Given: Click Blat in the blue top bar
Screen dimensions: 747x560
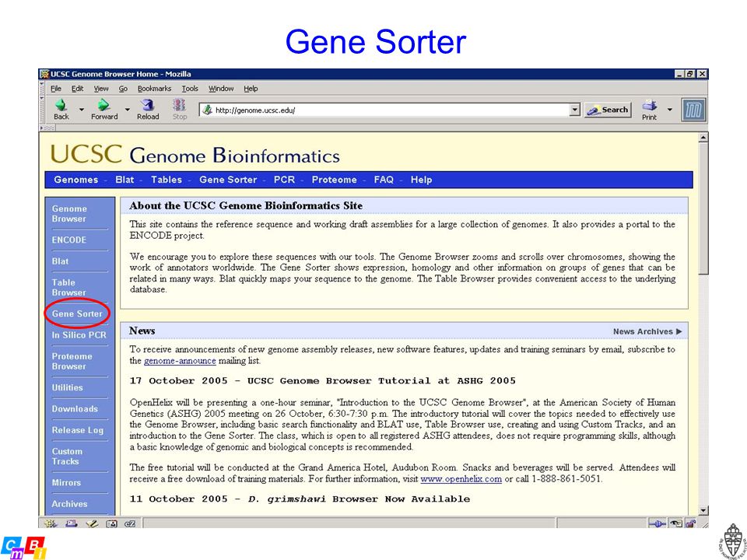Looking at the screenshot, I should click(x=124, y=180).
